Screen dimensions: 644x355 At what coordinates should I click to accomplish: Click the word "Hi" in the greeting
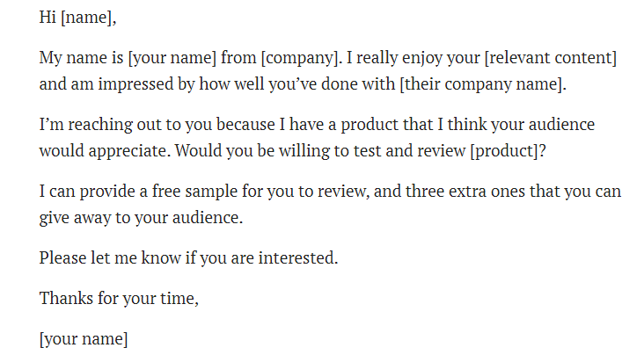click(48, 17)
